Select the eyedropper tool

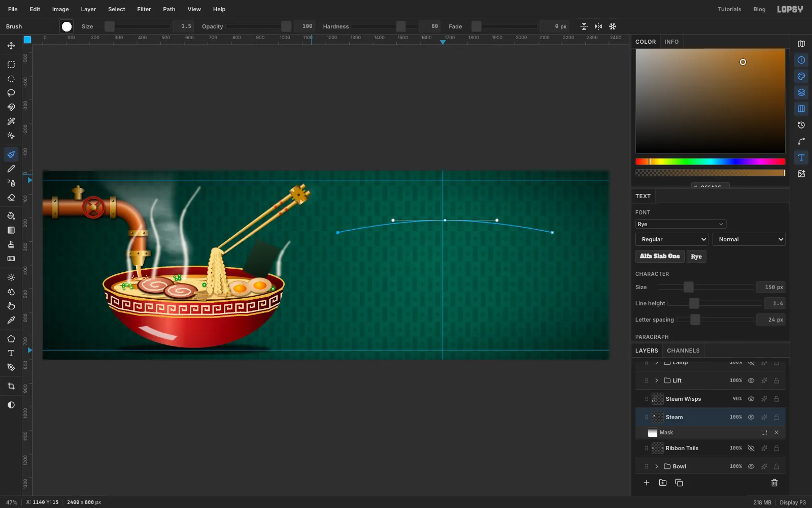pos(11,320)
